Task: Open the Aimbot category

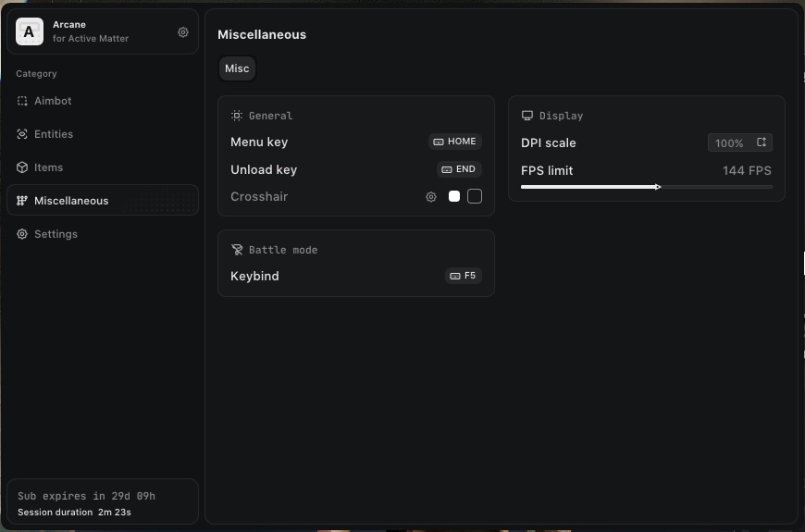Action: tap(53, 101)
